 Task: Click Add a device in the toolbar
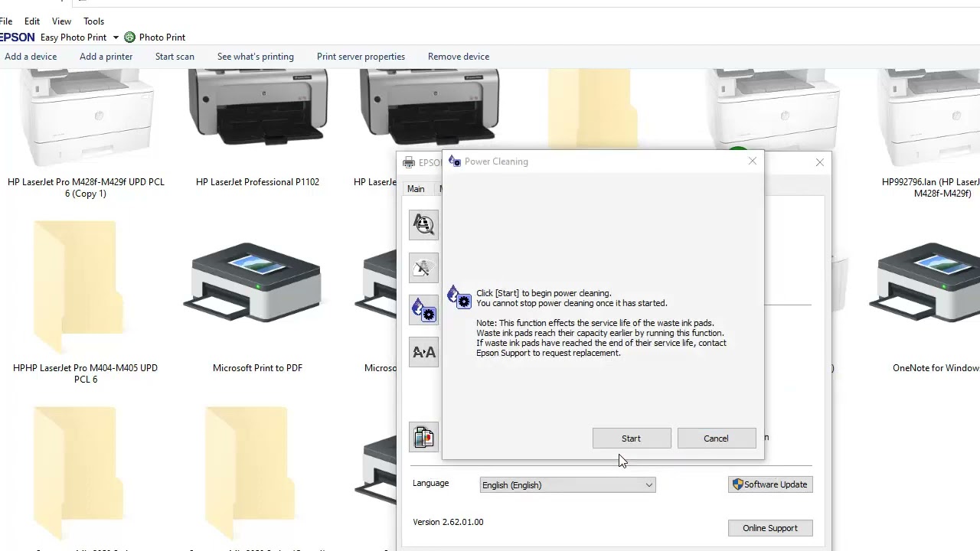(31, 57)
